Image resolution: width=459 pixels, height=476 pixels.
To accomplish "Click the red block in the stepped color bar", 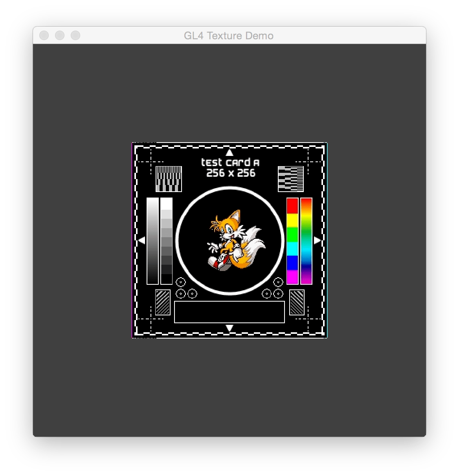I will pyautogui.click(x=292, y=206).
